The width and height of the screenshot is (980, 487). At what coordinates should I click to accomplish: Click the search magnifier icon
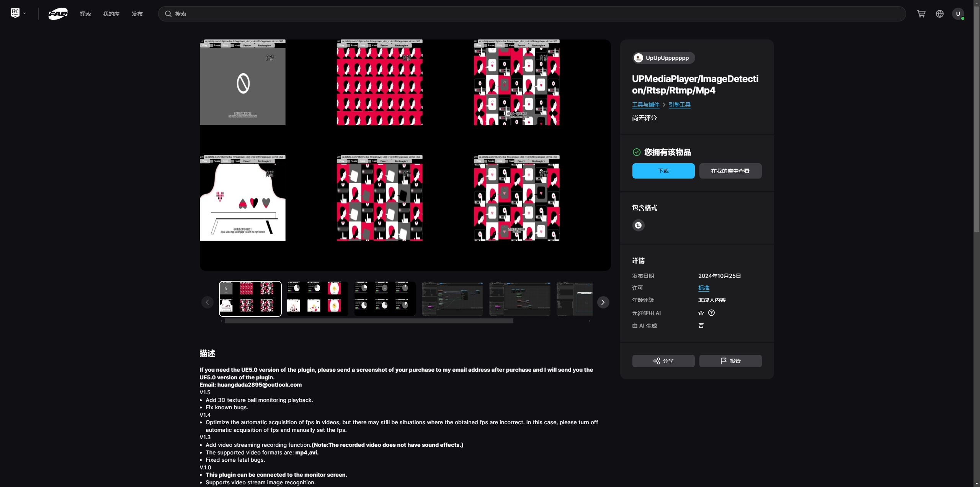[x=168, y=14]
